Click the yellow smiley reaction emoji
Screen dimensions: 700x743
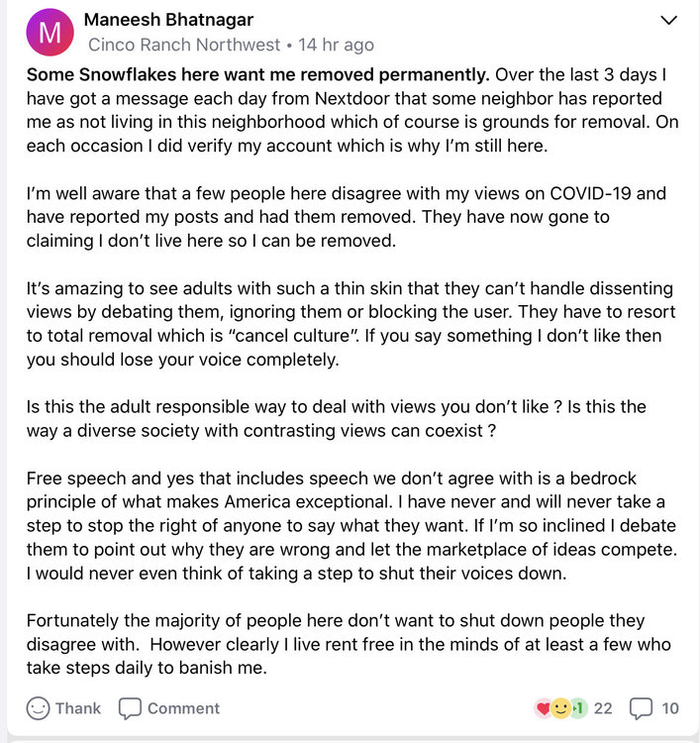click(559, 708)
